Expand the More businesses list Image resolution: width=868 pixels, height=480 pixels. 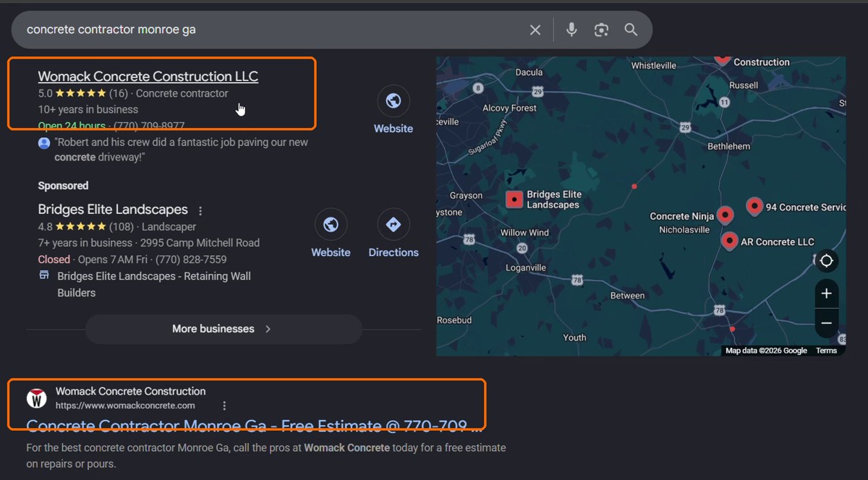coord(224,329)
